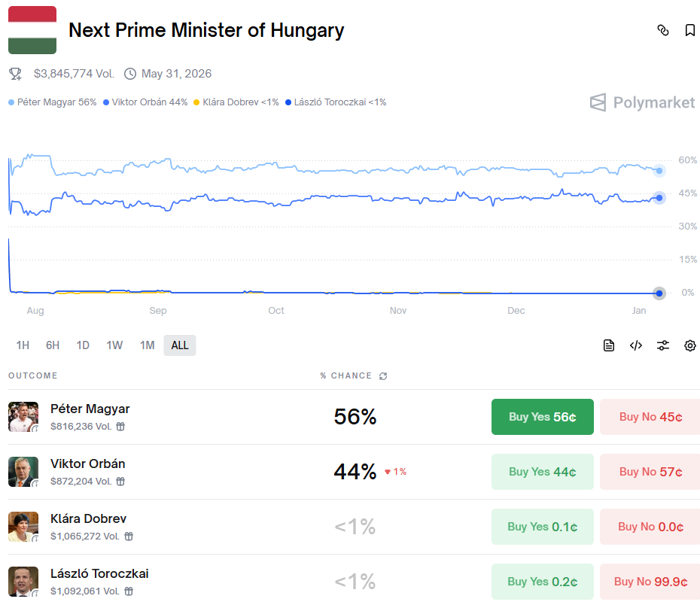Click the embed code icon
Image resolution: width=700 pixels, height=611 pixels.
636,345
